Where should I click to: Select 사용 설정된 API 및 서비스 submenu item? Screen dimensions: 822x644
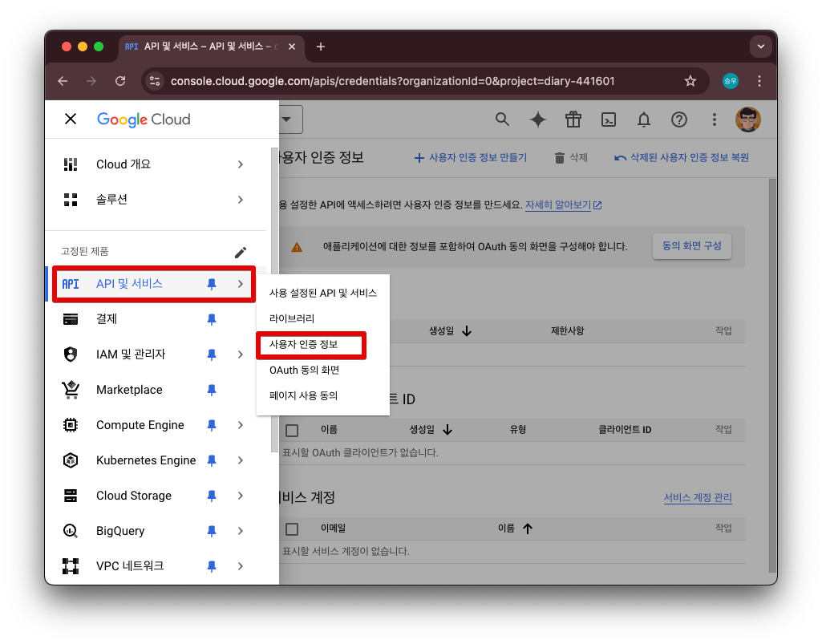point(323,293)
